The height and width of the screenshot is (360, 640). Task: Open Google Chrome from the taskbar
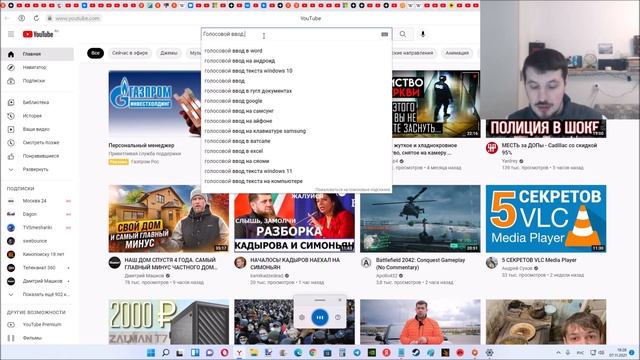click(313, 352)
